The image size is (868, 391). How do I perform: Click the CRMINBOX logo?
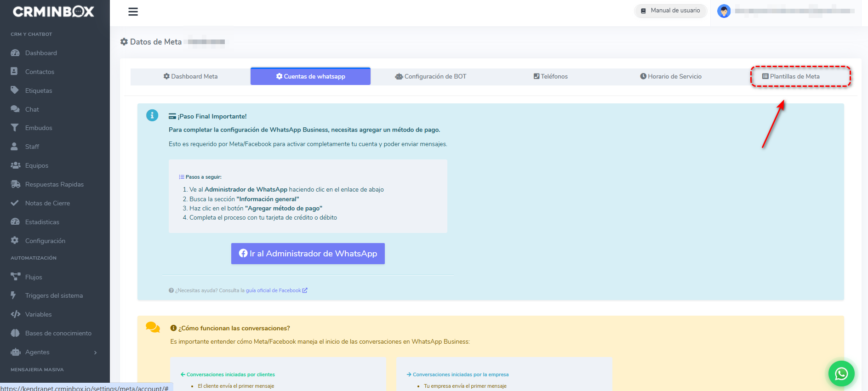[53, 12]
